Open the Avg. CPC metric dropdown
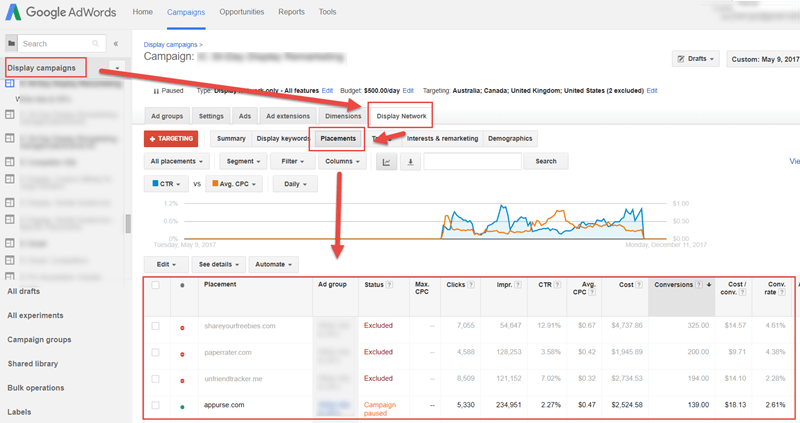The width and height of the screenshot is (800, 423). [x=234, y=184]
